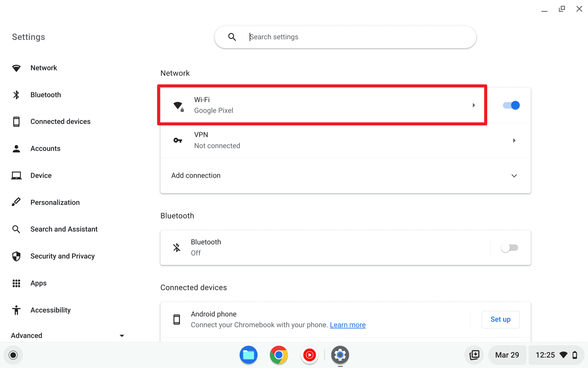
Task: Click the Apps grid icon
Action: coord(16,283)
